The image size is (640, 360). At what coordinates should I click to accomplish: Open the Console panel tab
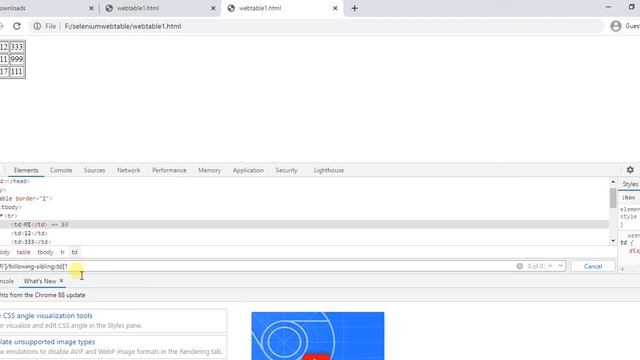(61, 170)
